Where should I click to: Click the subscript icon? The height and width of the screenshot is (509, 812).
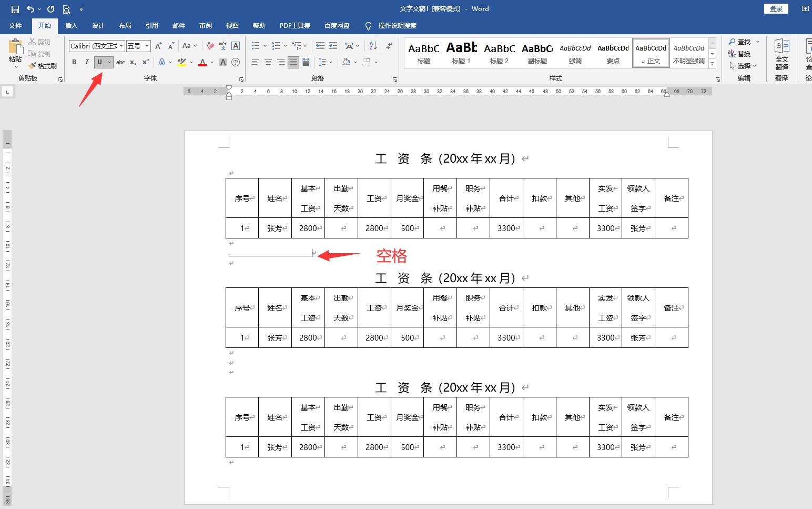[x=132, y=62]
